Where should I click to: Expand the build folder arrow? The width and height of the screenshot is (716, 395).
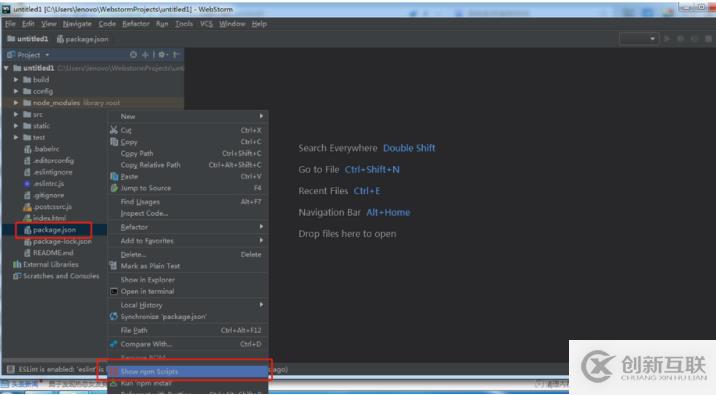coord(16,79)
